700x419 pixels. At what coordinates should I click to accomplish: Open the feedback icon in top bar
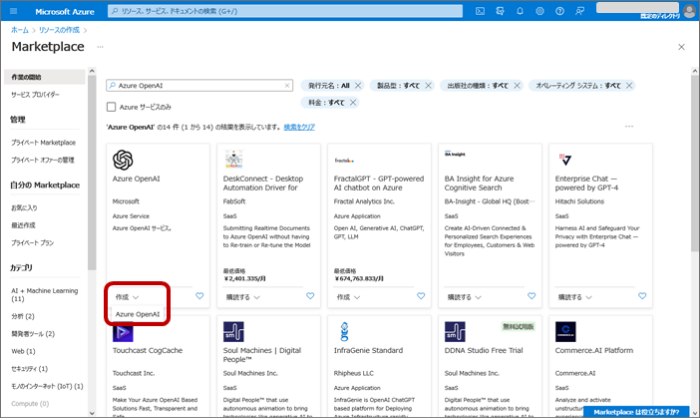point(579,11)
